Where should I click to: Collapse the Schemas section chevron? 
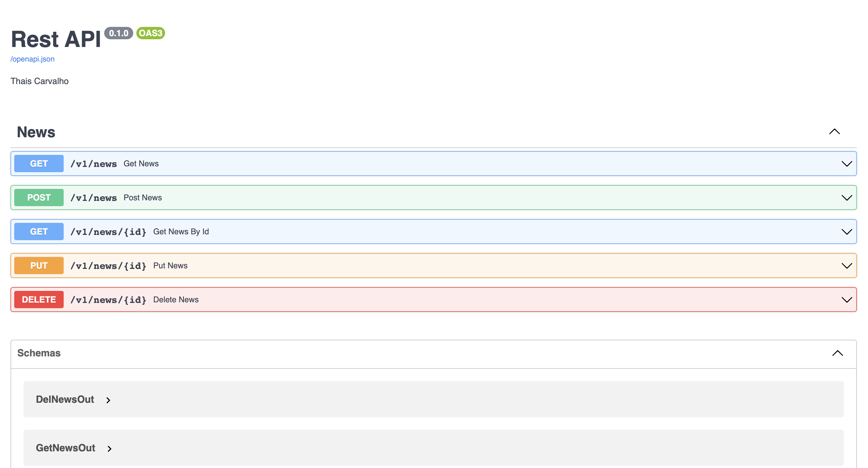pyautogui.click(x=837, y=353)
